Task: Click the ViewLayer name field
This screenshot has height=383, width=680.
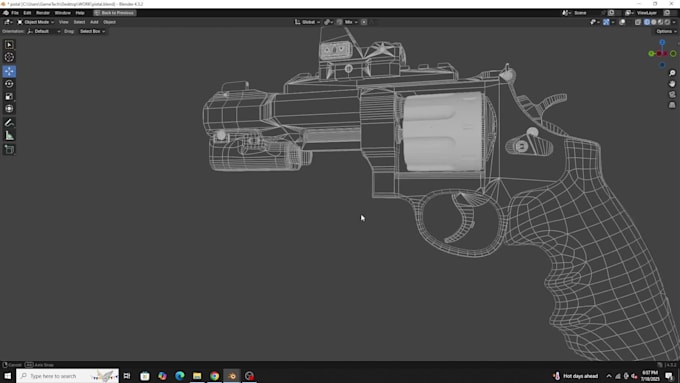Action: point(647,13)
